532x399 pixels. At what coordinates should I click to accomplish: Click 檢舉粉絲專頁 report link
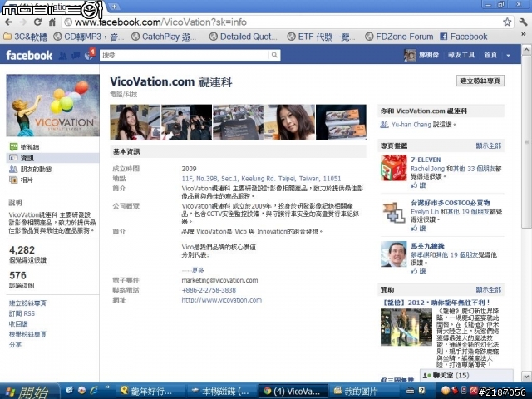point(27,334)
